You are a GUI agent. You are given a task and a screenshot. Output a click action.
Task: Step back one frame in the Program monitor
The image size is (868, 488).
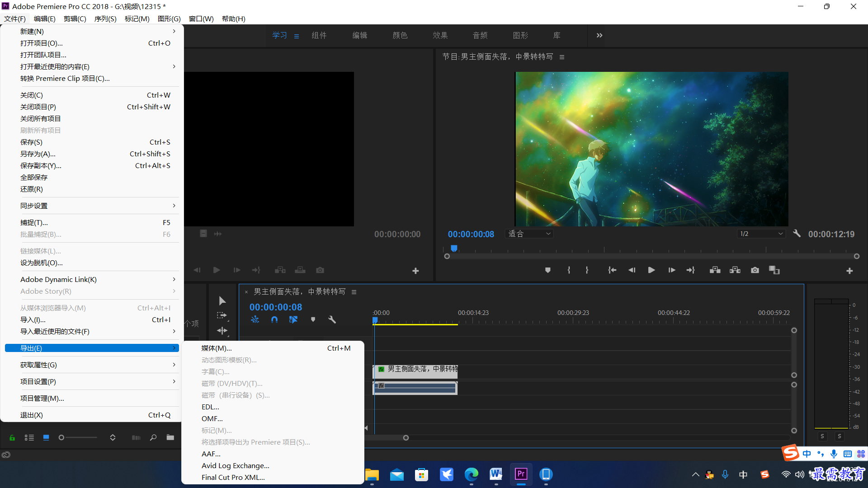point(632,270)
